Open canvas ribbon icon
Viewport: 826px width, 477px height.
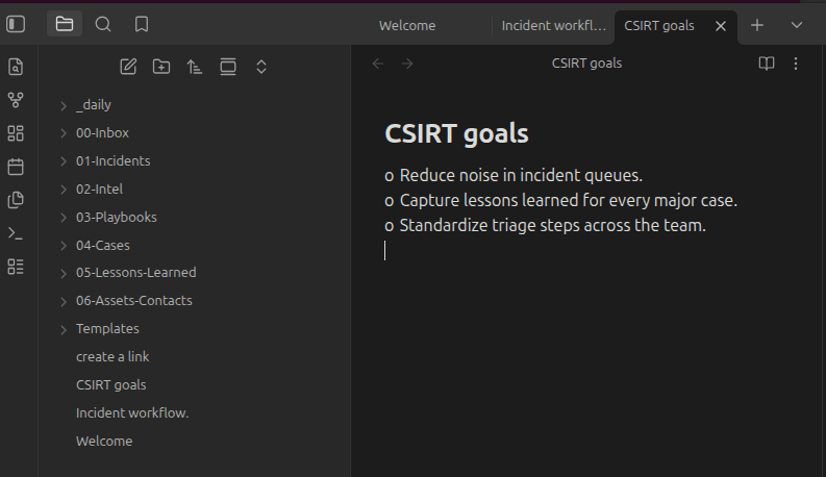[x=16, y=133]
